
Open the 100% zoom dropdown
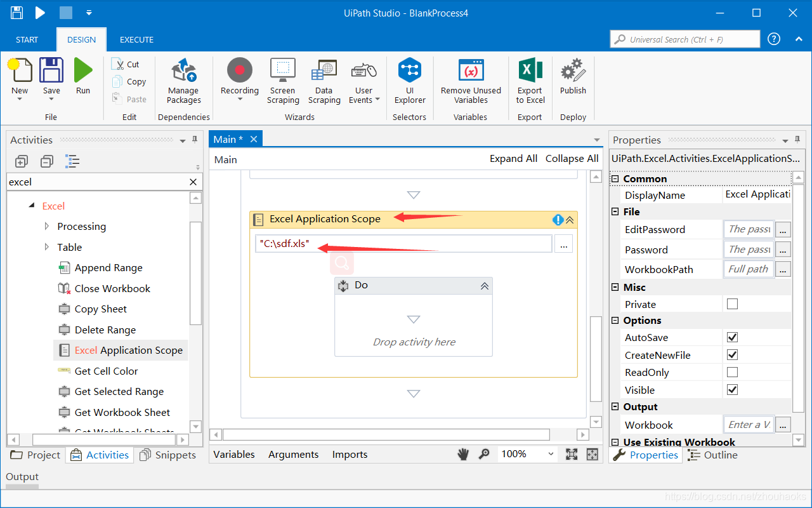point(551,454)
